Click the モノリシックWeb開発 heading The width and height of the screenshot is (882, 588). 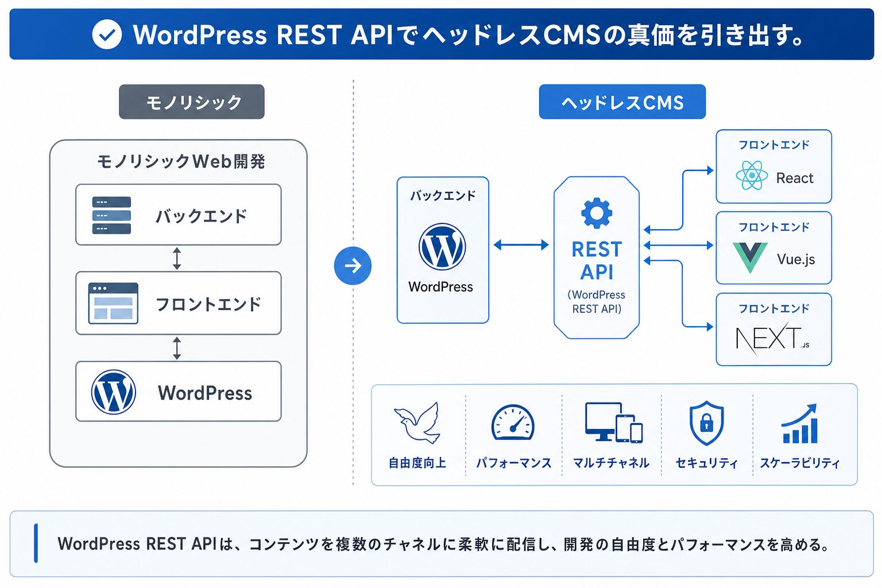[181, 161]
